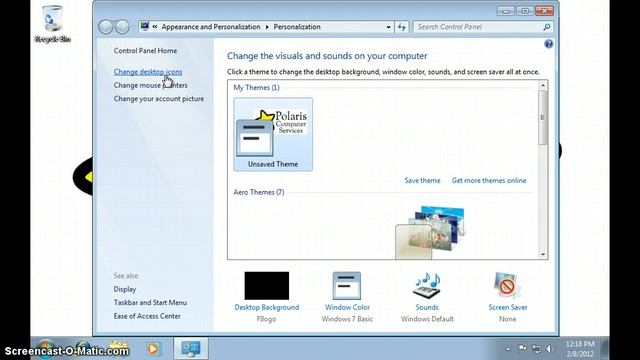Open the Window Color icon
Image resolution: width=640 pixels, height=360 pixels.
tap(347, 286)
